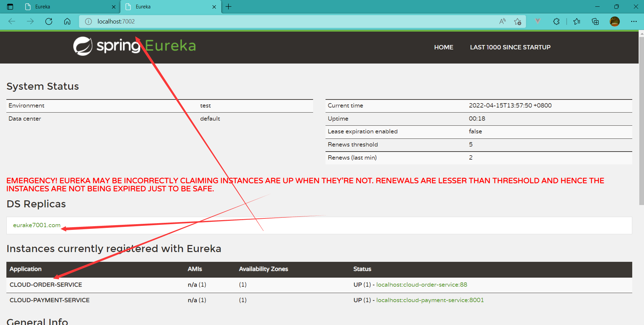The height and width of the screenshot is (325, 644).
Task: Select the CLOUD-ORDER-SERVICE application name
Action: click(46, 285)
